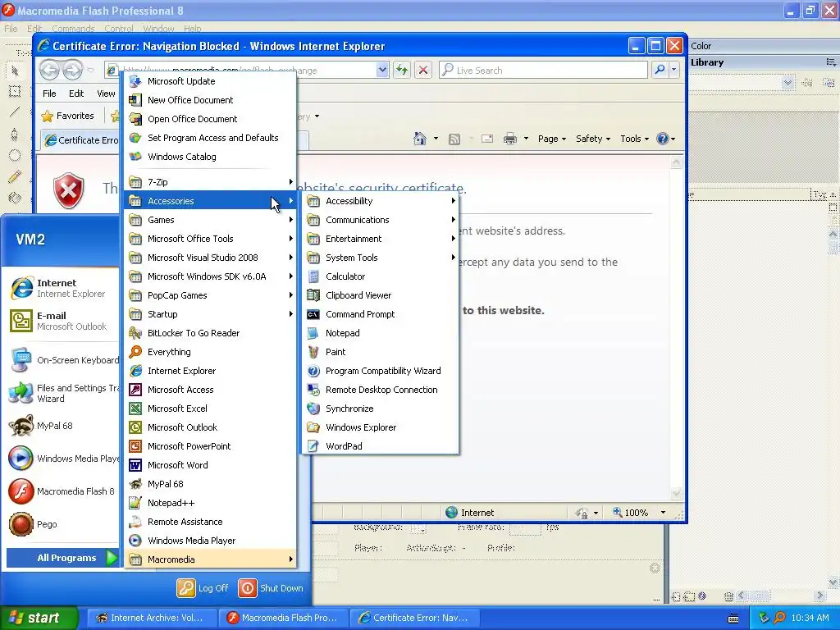Open IE File menu
Screen dimensions: 840x630
[49, 94]
